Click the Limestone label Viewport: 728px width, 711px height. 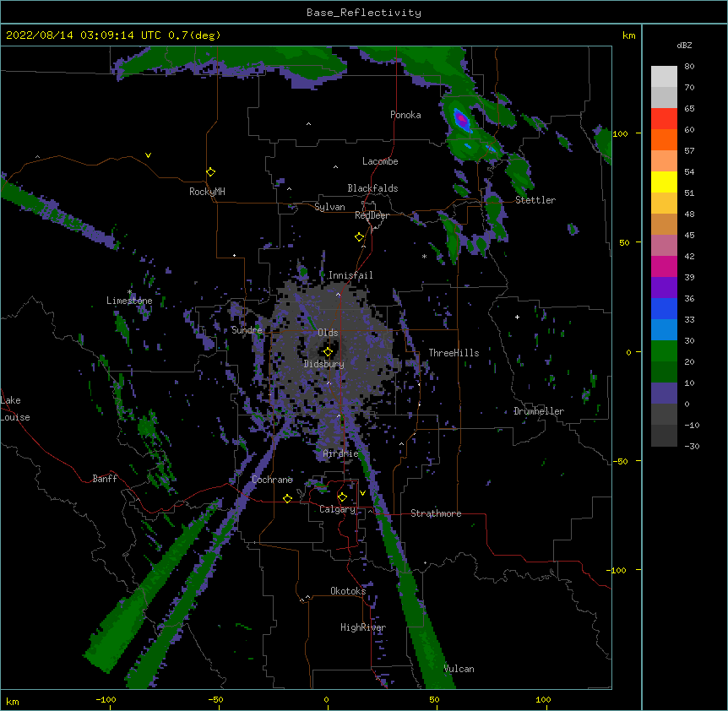click(x=129, y=301)
